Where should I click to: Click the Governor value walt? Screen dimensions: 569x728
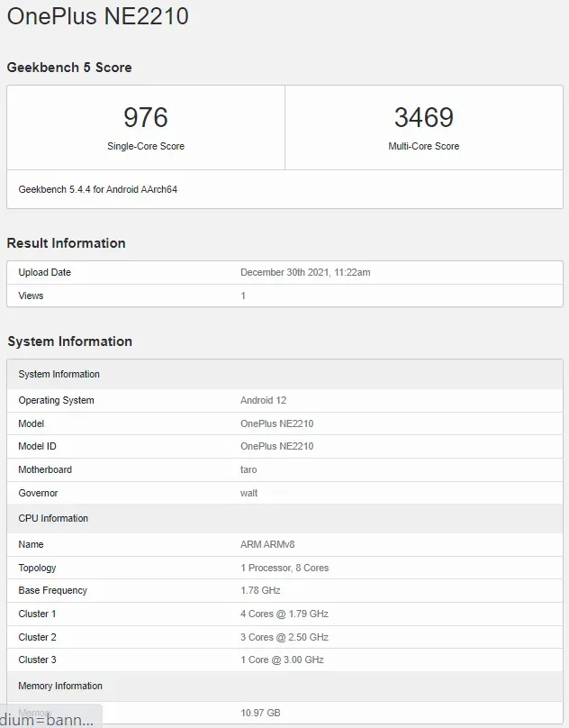[248, 493]
